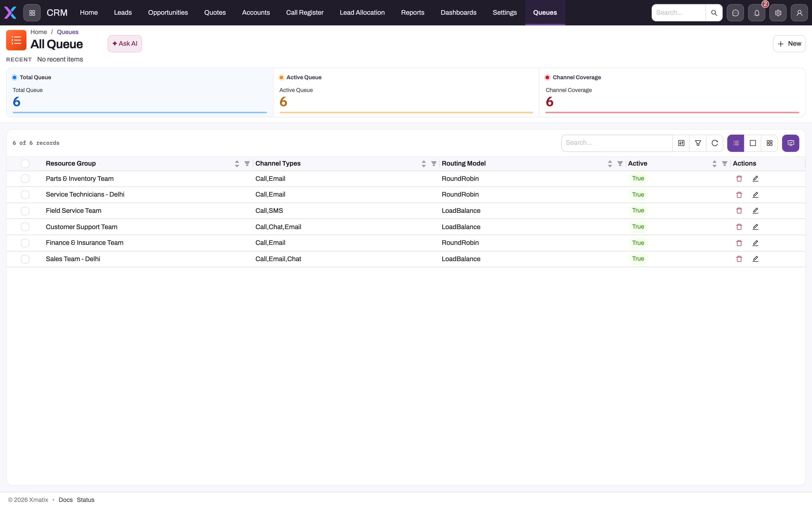Select Customer Support Team row checkbox
The height and width of the screenshot is (508, 812).
point(25,227)
